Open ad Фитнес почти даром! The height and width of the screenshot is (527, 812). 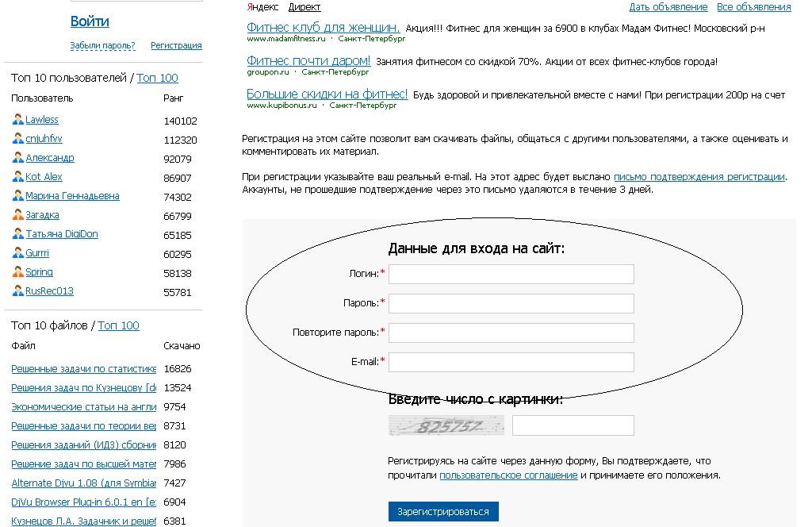(x=308, y=60)
